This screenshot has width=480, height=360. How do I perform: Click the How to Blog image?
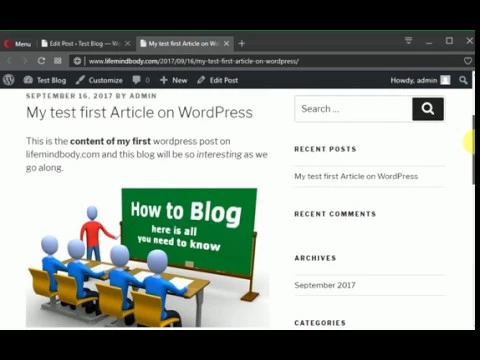[147, 257]
